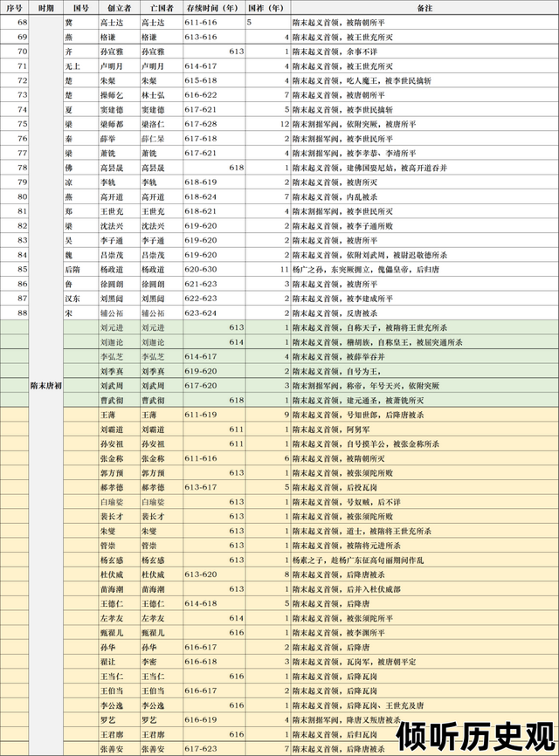Click the 621-623 duration cell
This screenshot has height=756, width=559.
tap(214, 284)
